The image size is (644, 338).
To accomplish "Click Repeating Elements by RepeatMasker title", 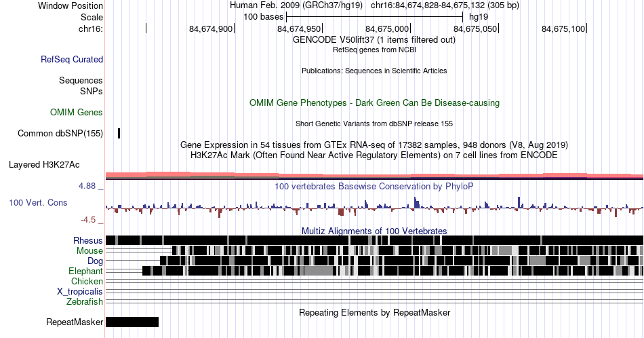I will click(x=374, y=312).
